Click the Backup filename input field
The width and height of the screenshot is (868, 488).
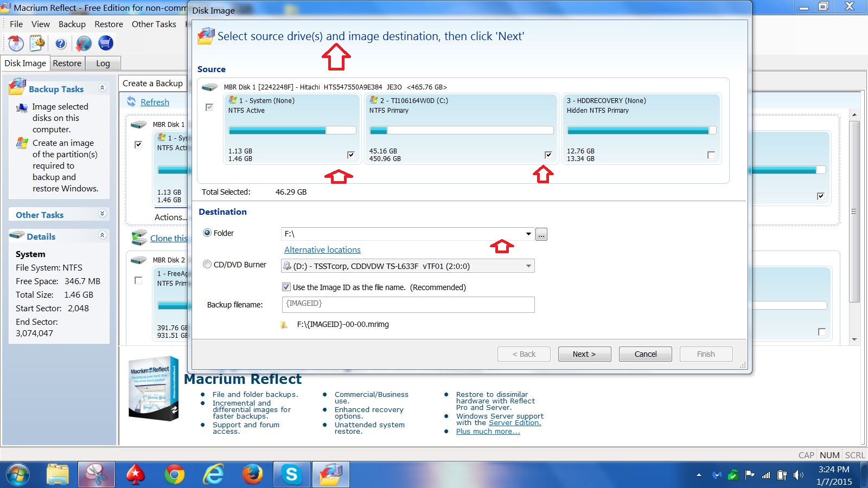pos(408,304)
